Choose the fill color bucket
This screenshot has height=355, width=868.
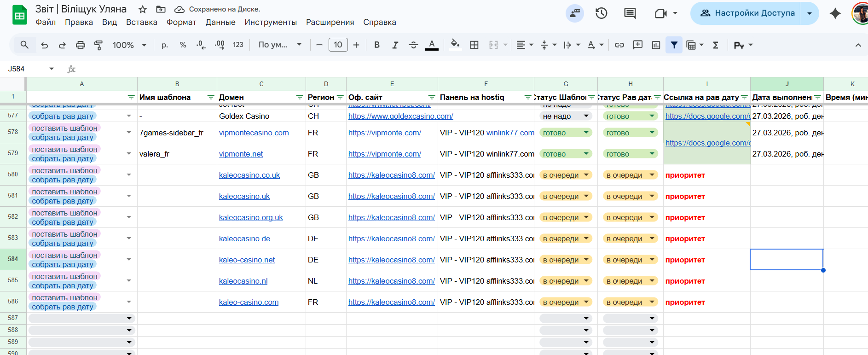coord(455,45)
